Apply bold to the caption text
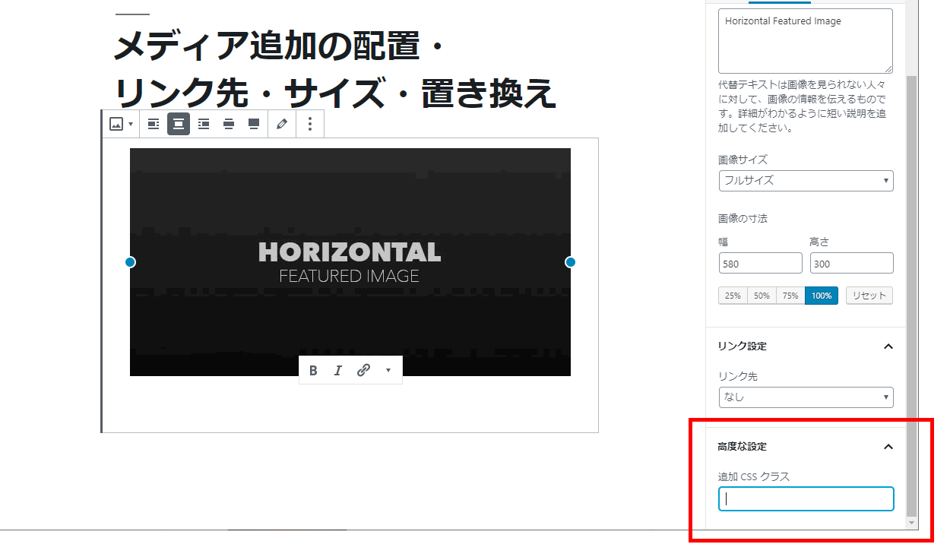950x560 pixels. pos(313,370)
